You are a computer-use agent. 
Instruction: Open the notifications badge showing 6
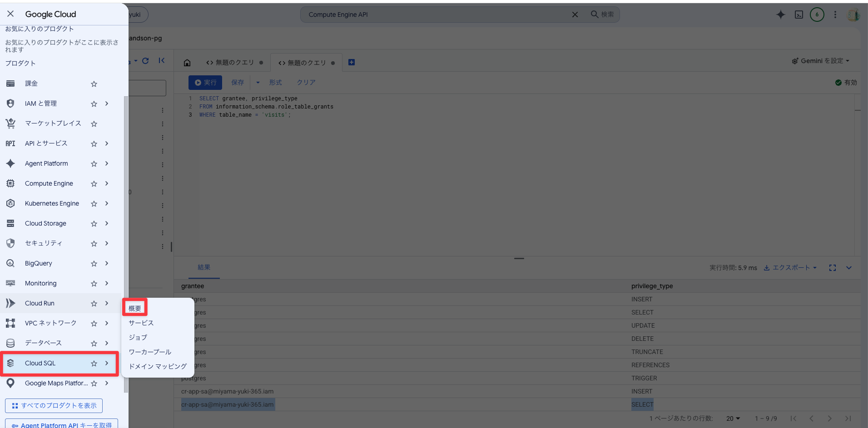click(x=817, y=15)
